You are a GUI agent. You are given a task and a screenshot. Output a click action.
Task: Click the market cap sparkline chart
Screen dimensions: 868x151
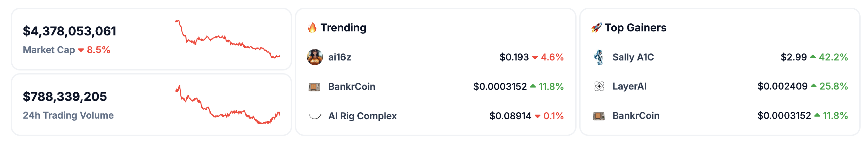[228, 39]
